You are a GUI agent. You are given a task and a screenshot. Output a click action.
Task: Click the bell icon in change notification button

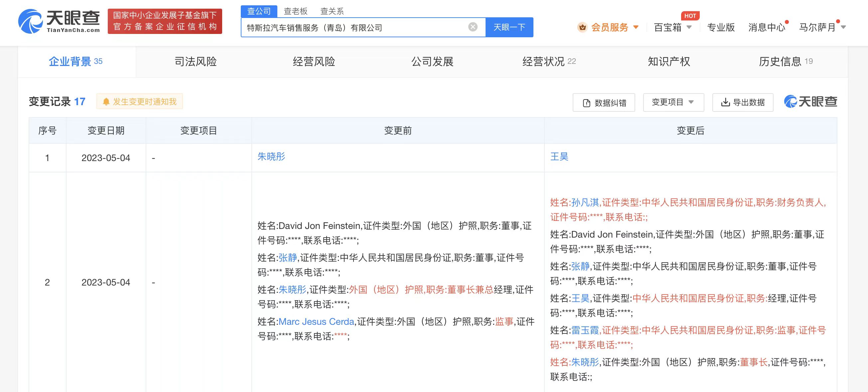tap(106, 101)
